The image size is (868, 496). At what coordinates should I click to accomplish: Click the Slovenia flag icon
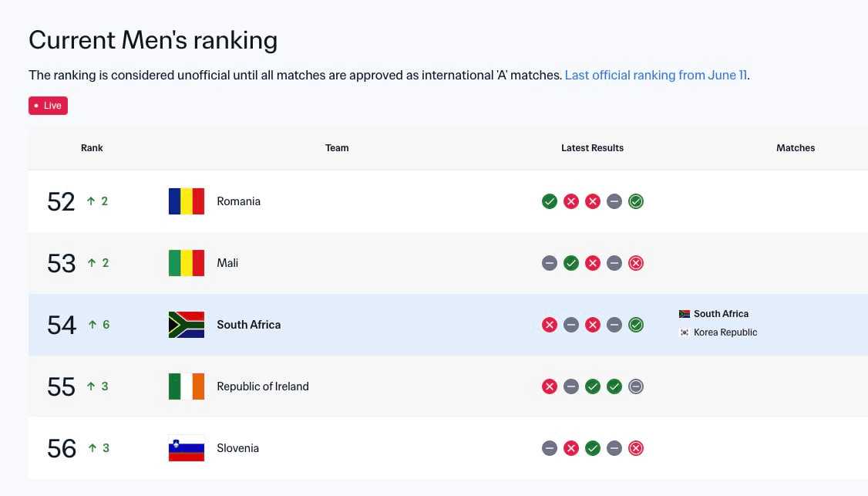187,447
